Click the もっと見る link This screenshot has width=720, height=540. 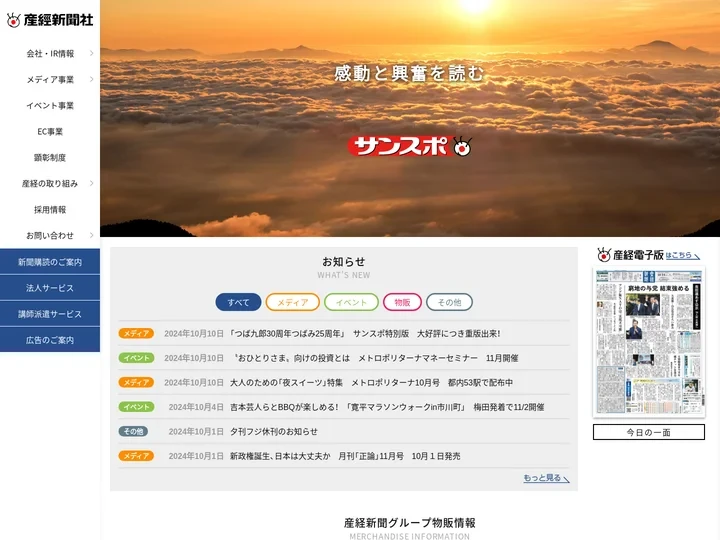pos(546,478)
